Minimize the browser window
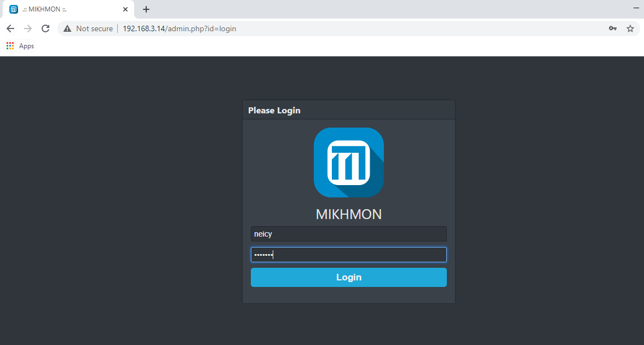Image resolution: width=644 pixels, height=345 pixels. [636, 8]
